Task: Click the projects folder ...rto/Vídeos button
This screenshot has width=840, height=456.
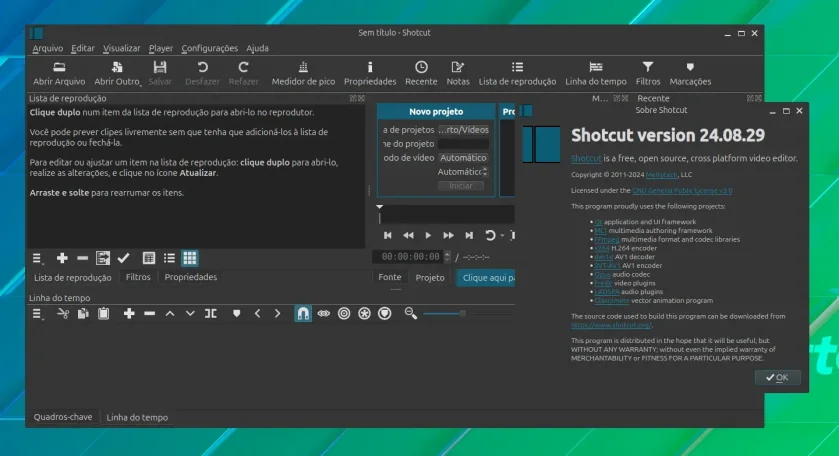Action: pyautogui.click(x=463, y=130)
